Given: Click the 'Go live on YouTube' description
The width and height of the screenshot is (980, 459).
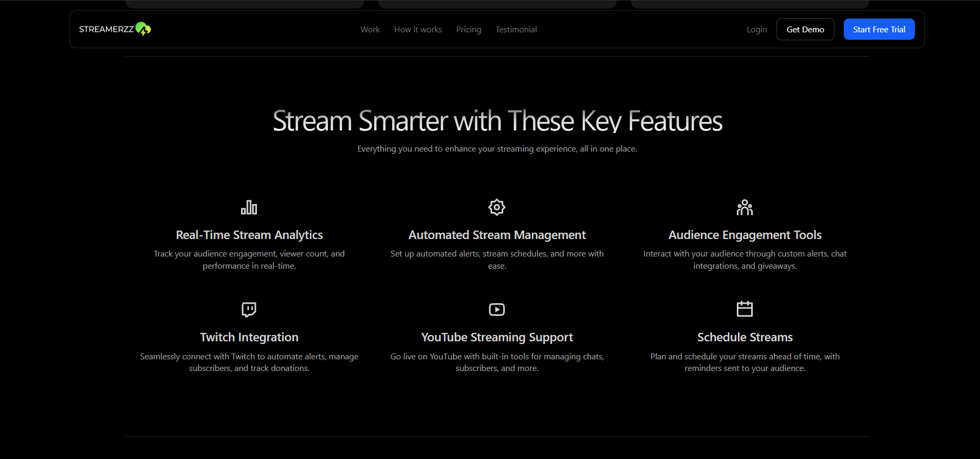Looking at the screenshot, I should (x=497, y=362).
